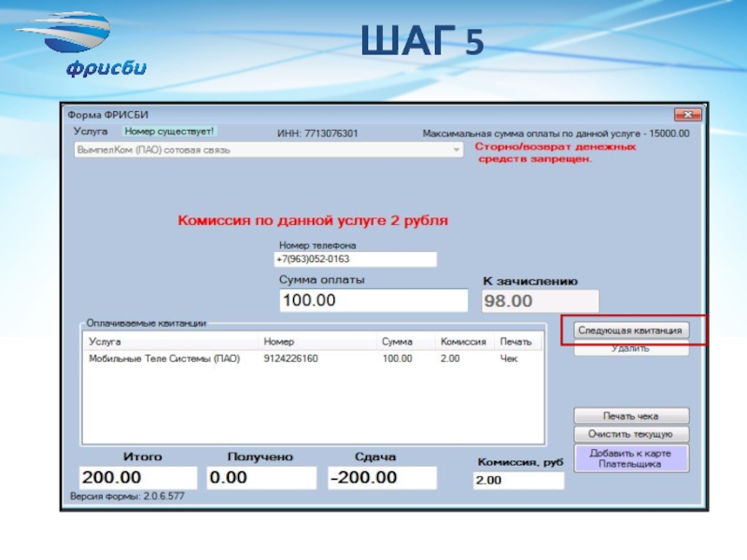Select the К зачислению 98.00 field
Image resolution: width=747 pixels, height=560 pixels.
(541, 301)
